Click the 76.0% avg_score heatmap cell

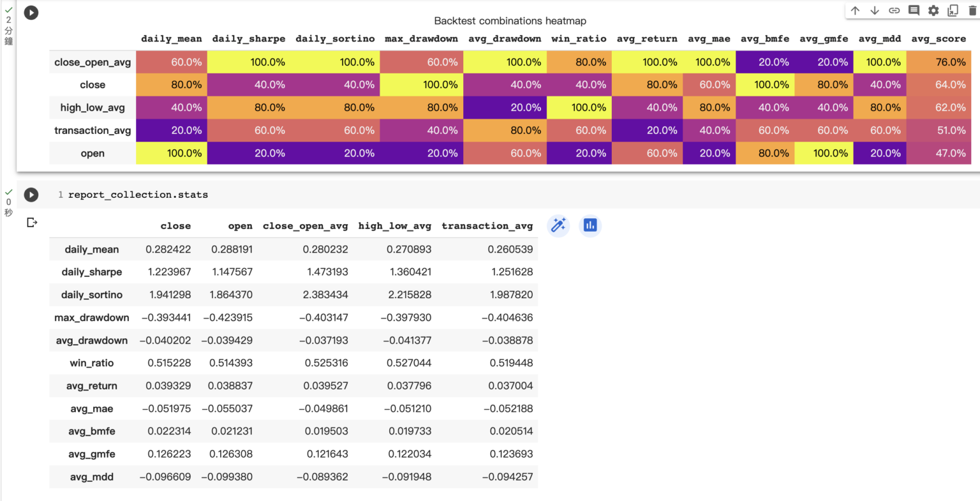[939, 62]
